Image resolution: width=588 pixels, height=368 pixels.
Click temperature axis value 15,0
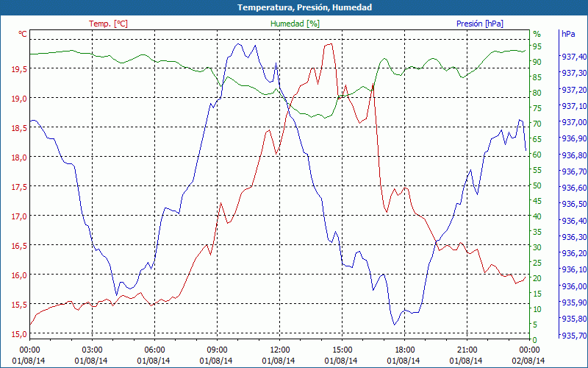click(x=20, y=334)
